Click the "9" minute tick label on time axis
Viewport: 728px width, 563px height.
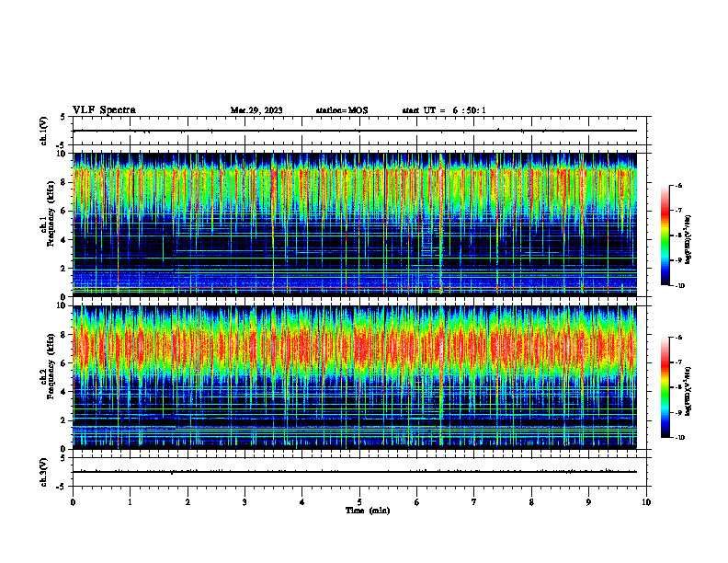588,502
